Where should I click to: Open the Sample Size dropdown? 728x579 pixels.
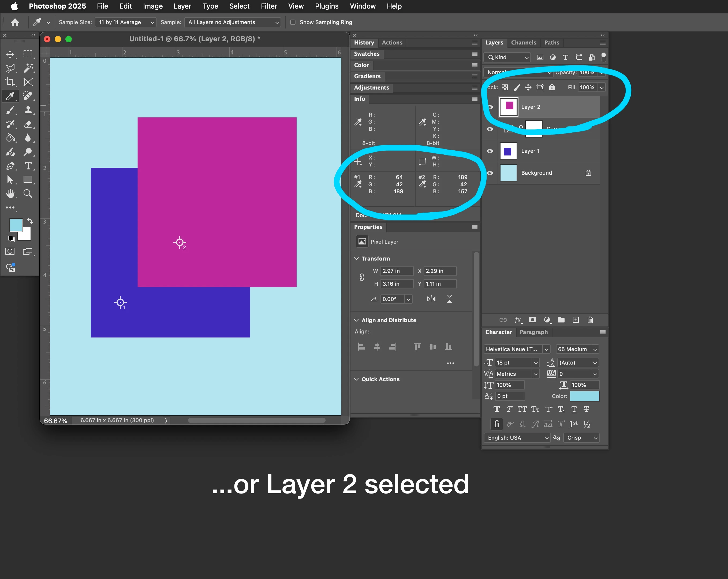tap(126, 22)
